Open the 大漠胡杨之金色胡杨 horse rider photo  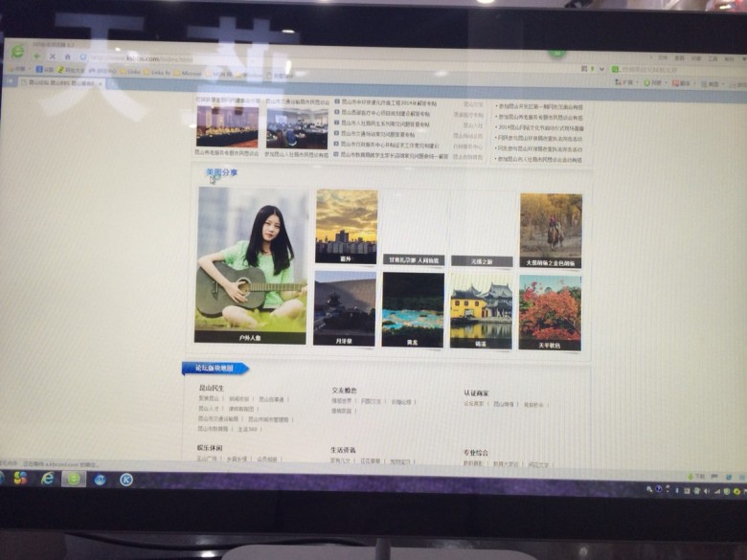point(551,231)
